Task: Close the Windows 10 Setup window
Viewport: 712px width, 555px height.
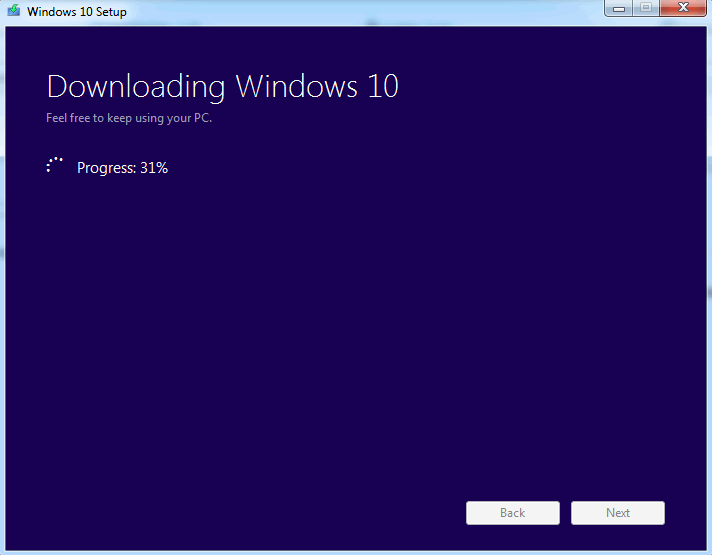Action: [683, 8]
